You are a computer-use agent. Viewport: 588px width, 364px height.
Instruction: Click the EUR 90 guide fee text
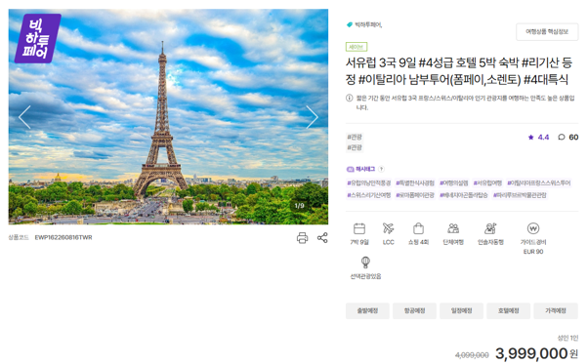[533, 252]
